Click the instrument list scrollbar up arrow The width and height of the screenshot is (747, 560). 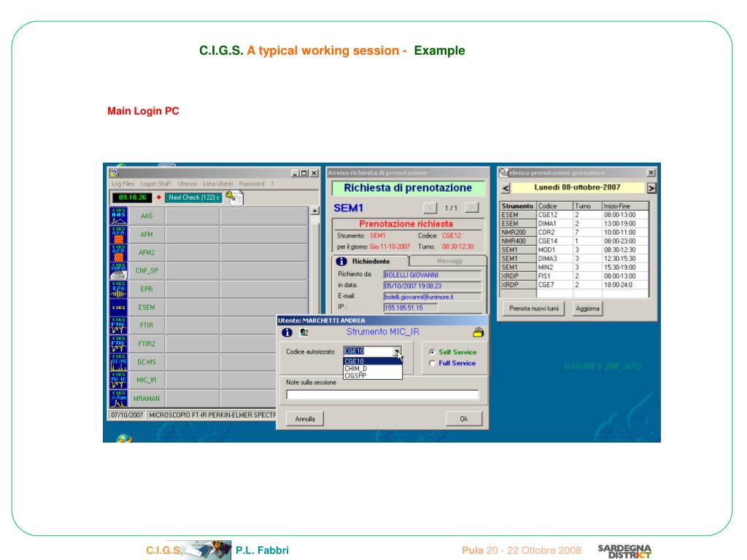[x=315, y=210]
